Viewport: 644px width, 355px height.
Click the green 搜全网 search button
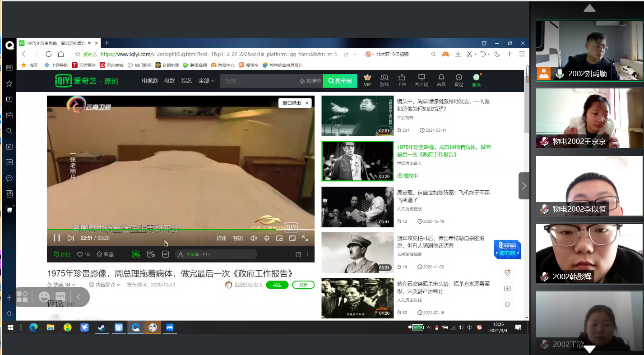[x=340, y=81]
